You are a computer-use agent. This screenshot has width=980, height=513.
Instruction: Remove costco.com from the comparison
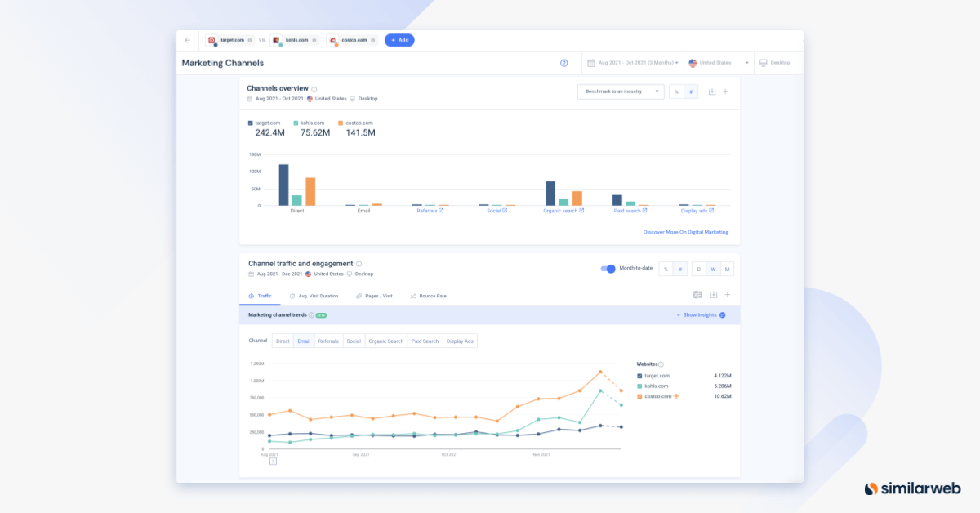(x=372, y=40)
